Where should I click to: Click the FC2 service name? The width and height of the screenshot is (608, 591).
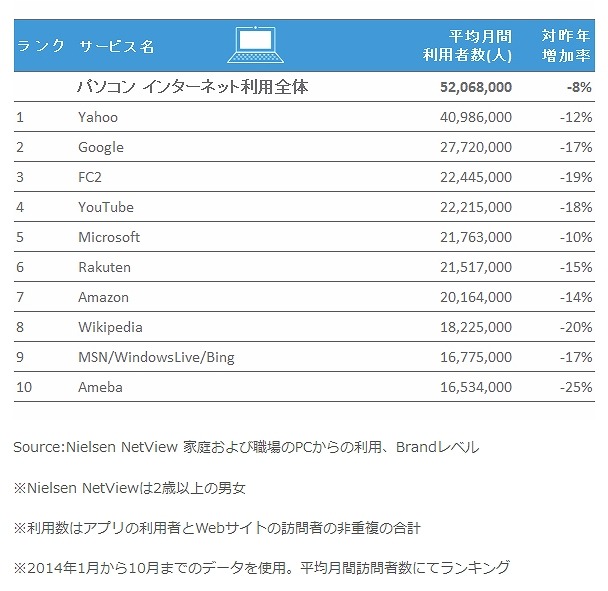click(91, 177)
